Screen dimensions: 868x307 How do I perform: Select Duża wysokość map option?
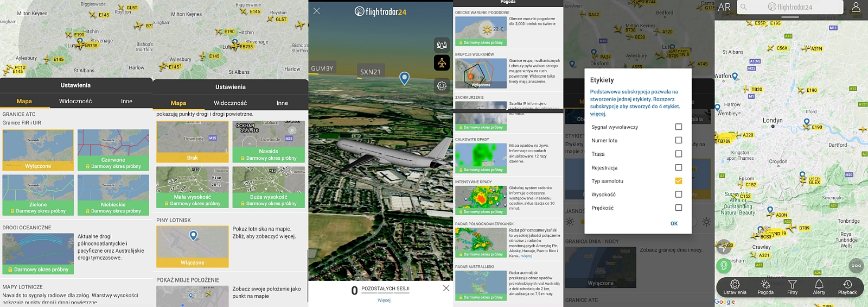tap(268, 187)
